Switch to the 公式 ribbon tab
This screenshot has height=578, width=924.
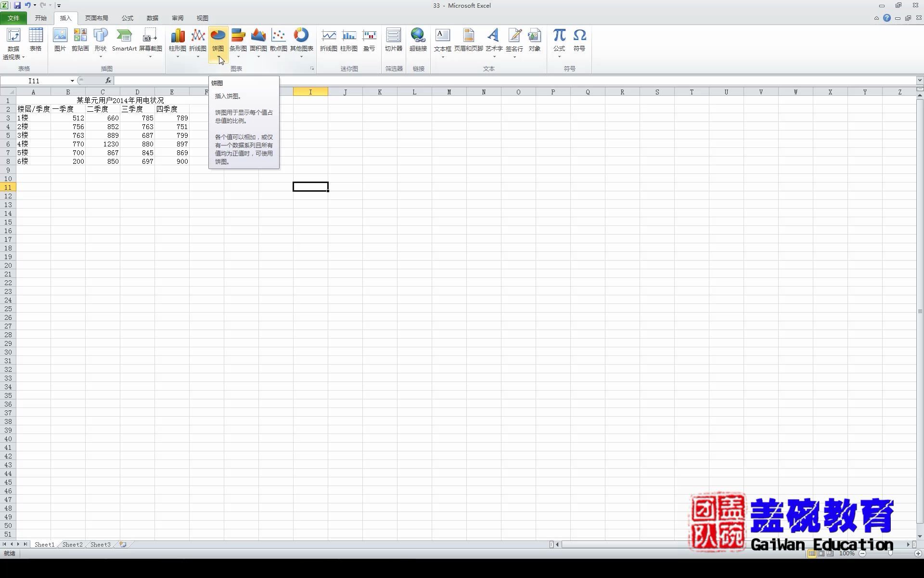tap(127, 18)
